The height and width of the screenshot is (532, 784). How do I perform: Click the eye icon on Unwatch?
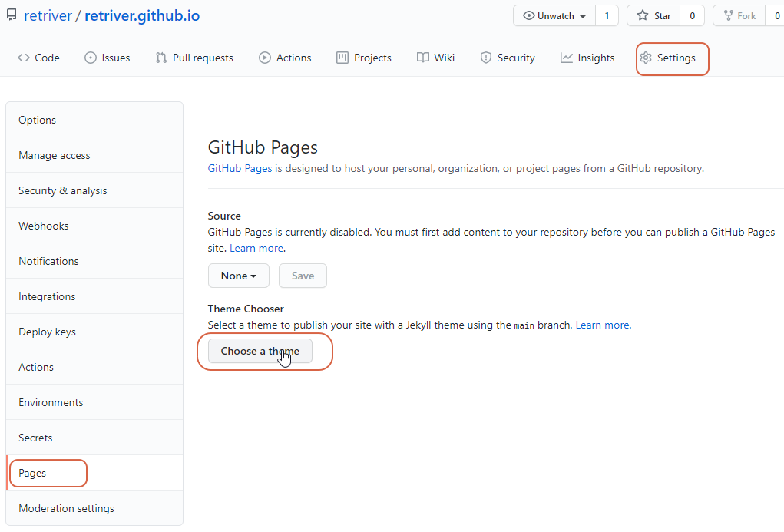point(528,16)
